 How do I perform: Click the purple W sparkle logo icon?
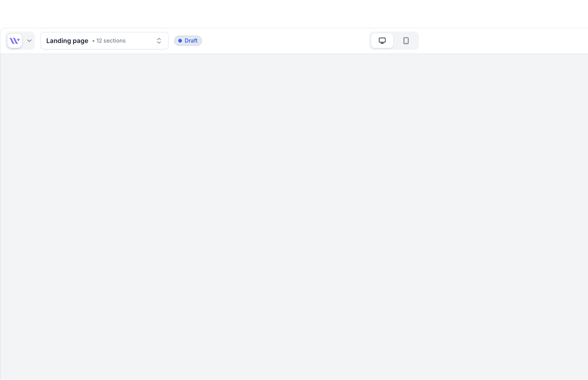(x=15, y=41)
